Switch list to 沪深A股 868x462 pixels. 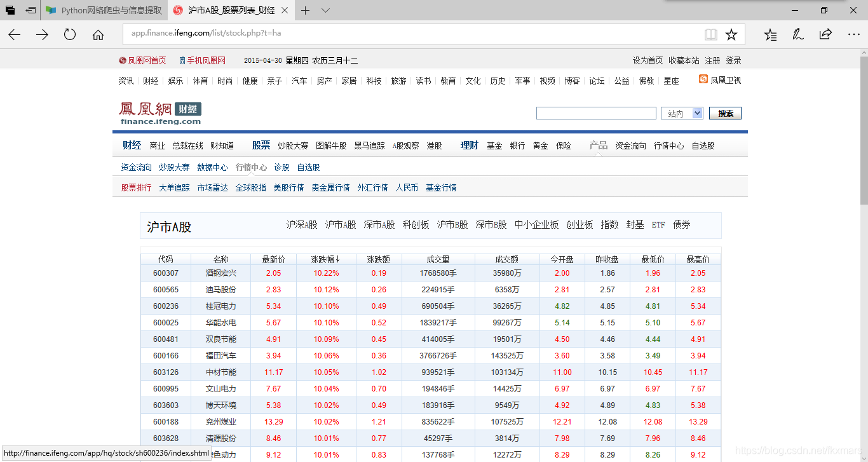click(302, 224)
